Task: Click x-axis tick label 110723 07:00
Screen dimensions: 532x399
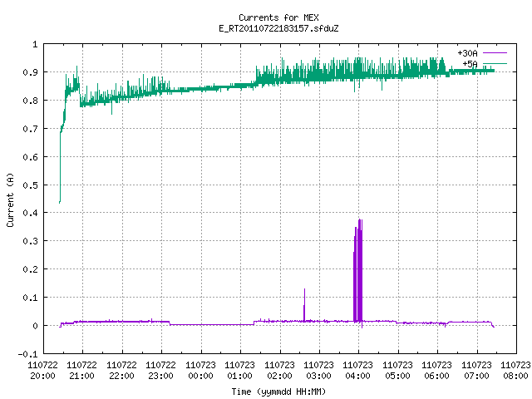Action: coord(477,371)
